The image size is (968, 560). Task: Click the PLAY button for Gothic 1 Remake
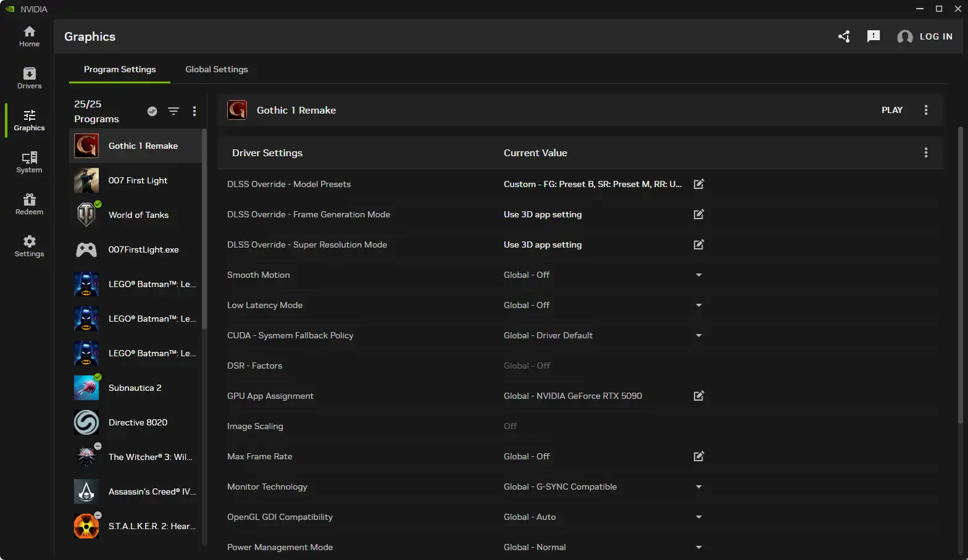[892, 110]
